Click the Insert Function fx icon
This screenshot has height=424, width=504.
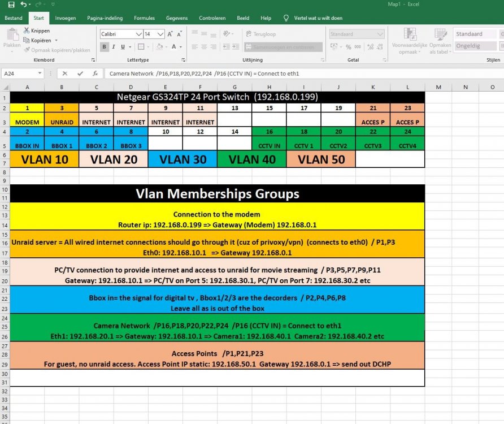click(x=95, y=73)
